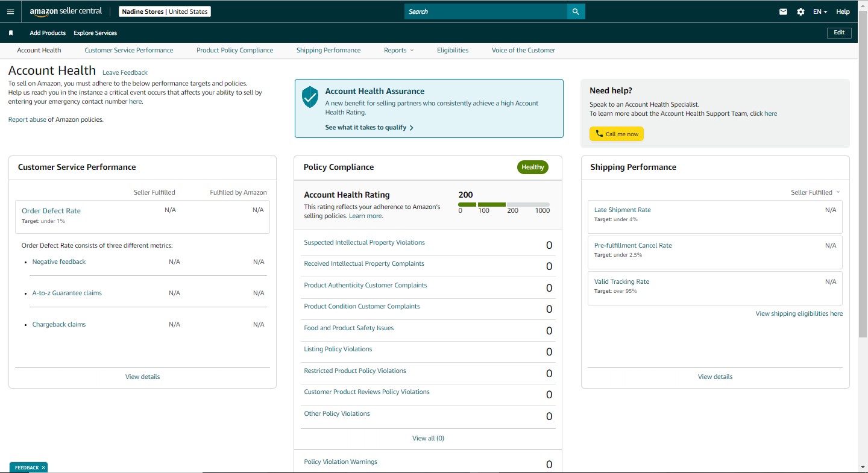Screen dimensions: 868x473
Task: Expand the Reports tab dropdown
Action: 399,50
